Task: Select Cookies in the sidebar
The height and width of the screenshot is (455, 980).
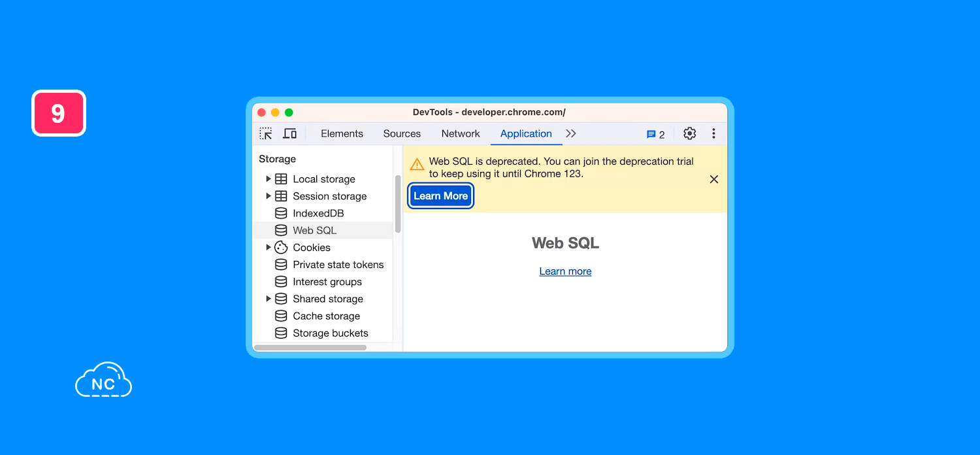Action: [x=312, y=247]
